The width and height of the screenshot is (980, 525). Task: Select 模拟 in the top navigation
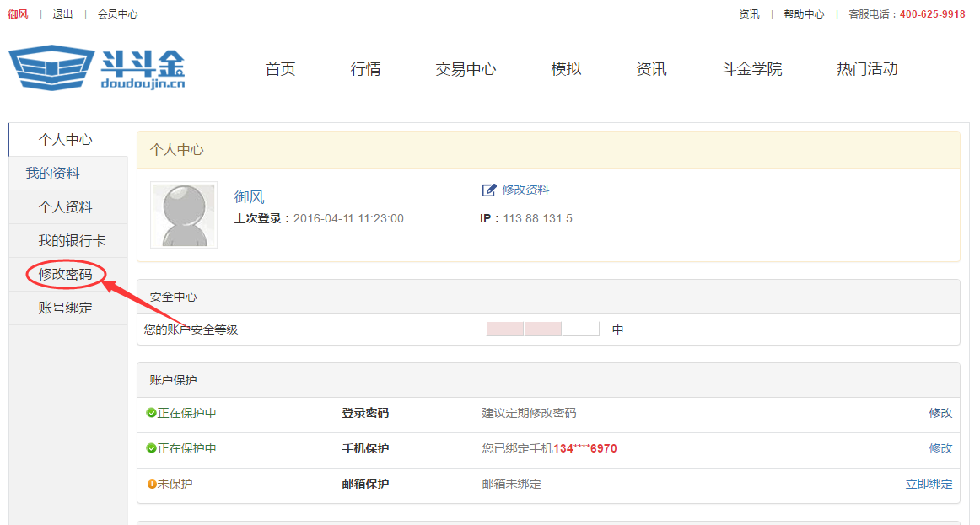565,69
